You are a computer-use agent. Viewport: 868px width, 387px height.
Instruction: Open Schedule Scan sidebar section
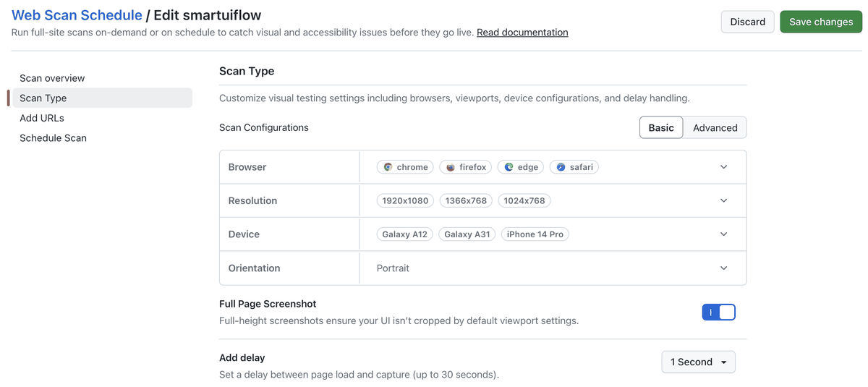pos(53,137)
